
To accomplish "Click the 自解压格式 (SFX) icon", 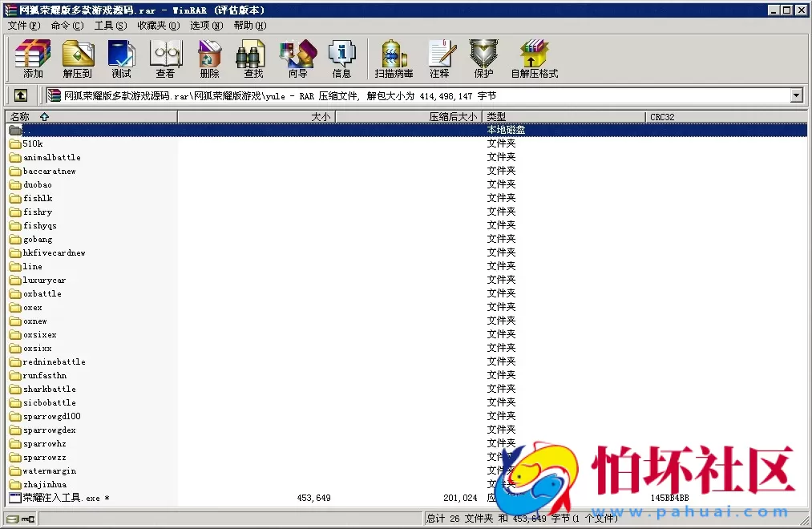I will tap(534, 58).
